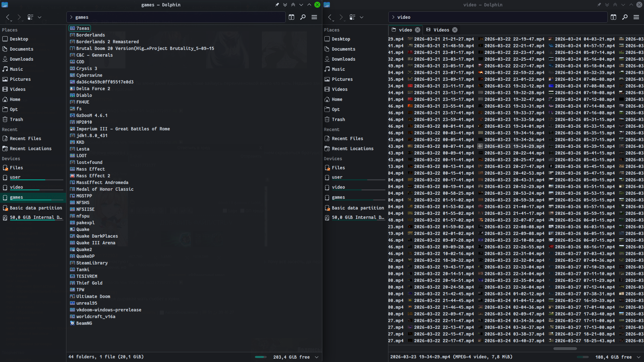The height and width of the screenshot is (362, 644).
Task: Switch to the Videos tab
Action: pos(441,30)
